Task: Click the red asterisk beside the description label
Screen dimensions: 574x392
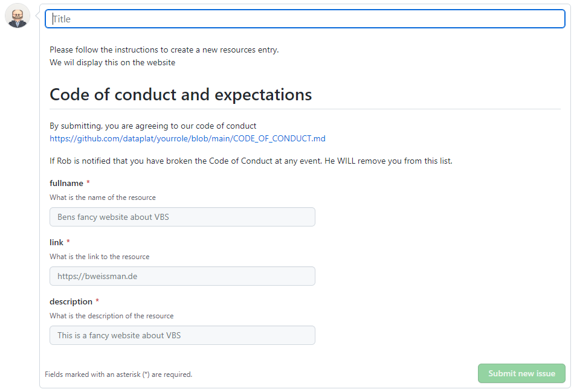Action: pyautogui.click(x=97, y=301)
